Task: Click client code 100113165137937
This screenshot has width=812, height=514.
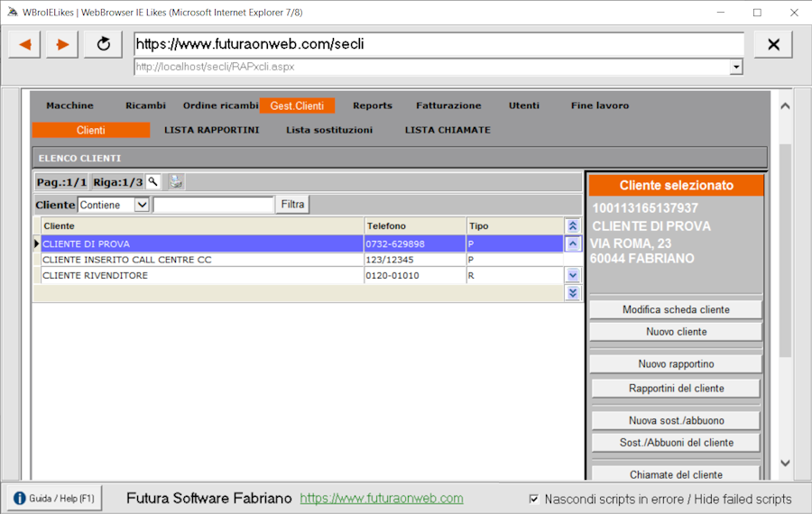Action: tap(645, 208)
